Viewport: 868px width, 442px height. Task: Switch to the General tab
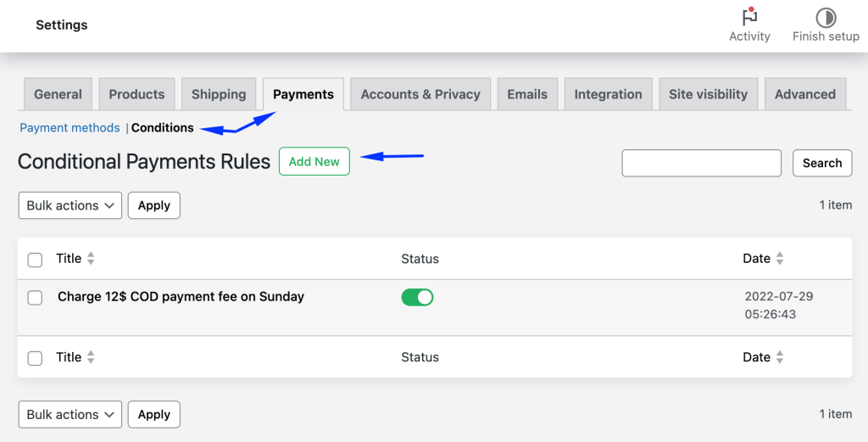click(x=58, y=94)
